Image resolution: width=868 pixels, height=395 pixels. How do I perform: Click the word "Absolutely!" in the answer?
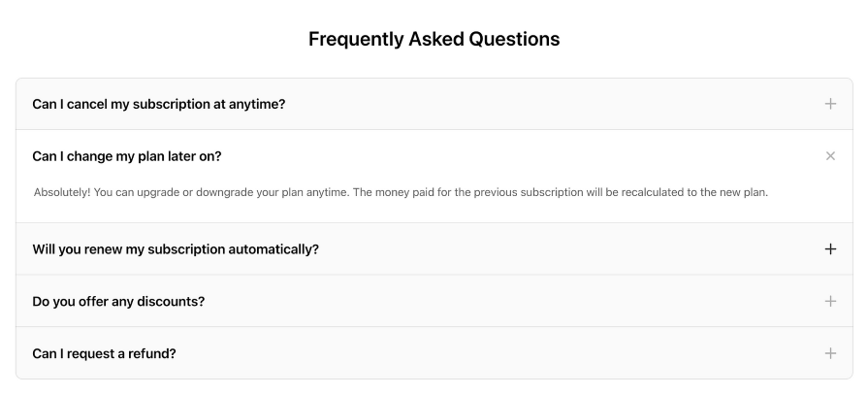point(64,192)
